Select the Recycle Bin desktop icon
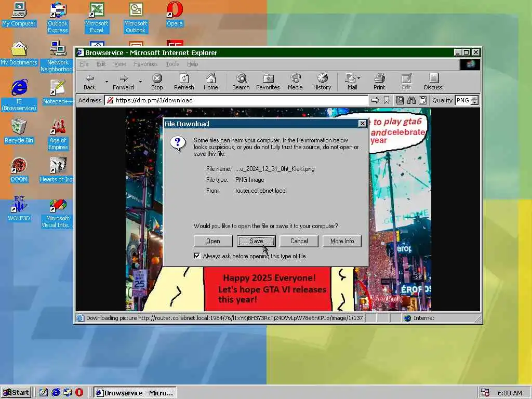Viewport: 532px width, 399px height. pyautogui.click(x=19, y=131)
